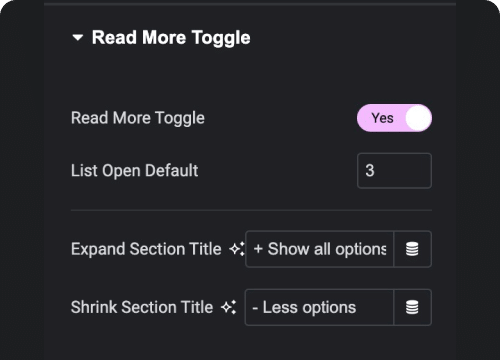Open dynamic tags for Shrink Section Title
Image resolution: width=500 pixels, height=360 pixels.
click(412, 307)
